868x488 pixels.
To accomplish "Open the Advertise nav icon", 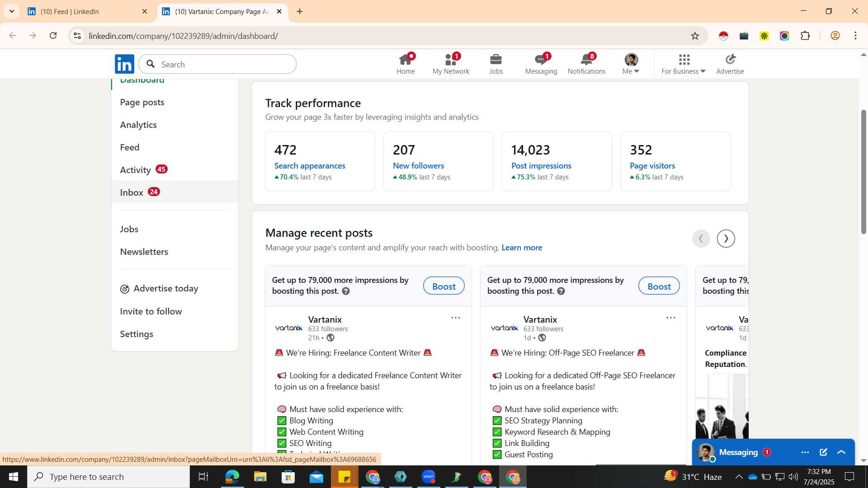I will point(730,64).
